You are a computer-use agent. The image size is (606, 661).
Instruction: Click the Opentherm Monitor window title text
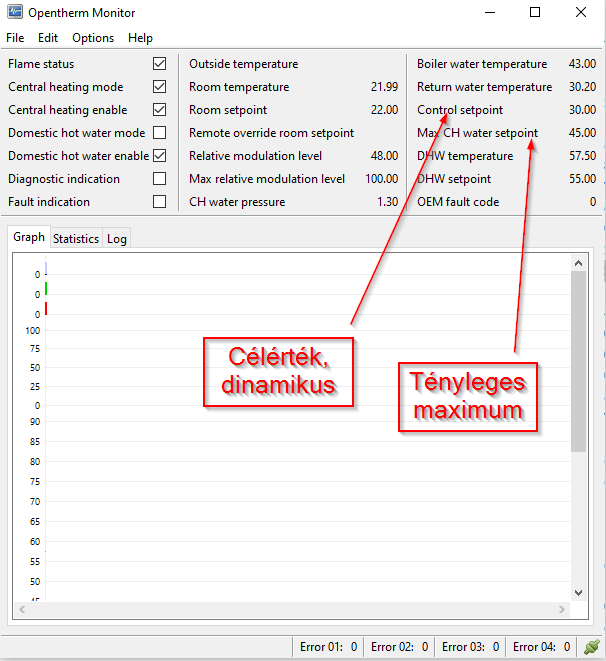pyautogui.click(x=82, y=13)
